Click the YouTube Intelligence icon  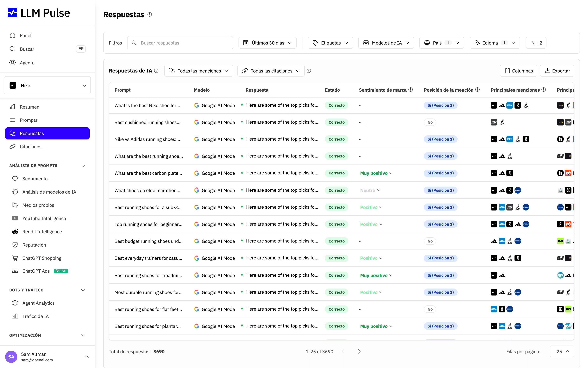click(15, 218)
